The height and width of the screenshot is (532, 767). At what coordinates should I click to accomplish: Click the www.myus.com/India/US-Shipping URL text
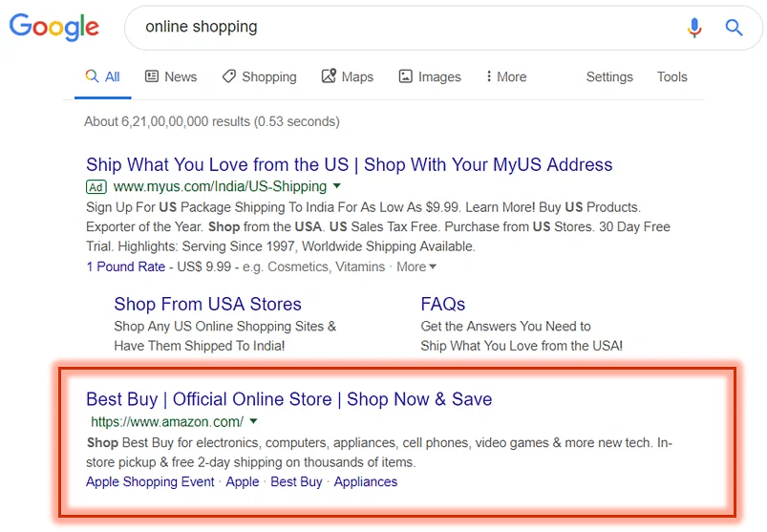220,187
